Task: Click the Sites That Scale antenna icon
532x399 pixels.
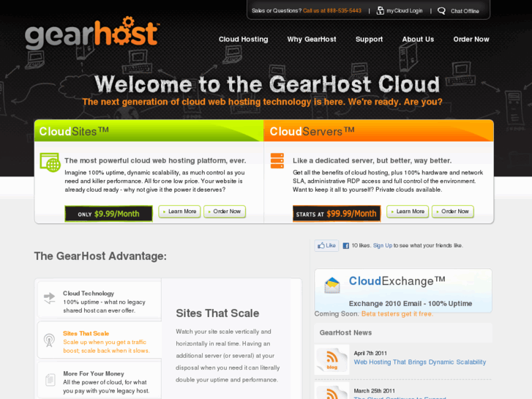Action: pyautogui.click(x=50, y=340)
